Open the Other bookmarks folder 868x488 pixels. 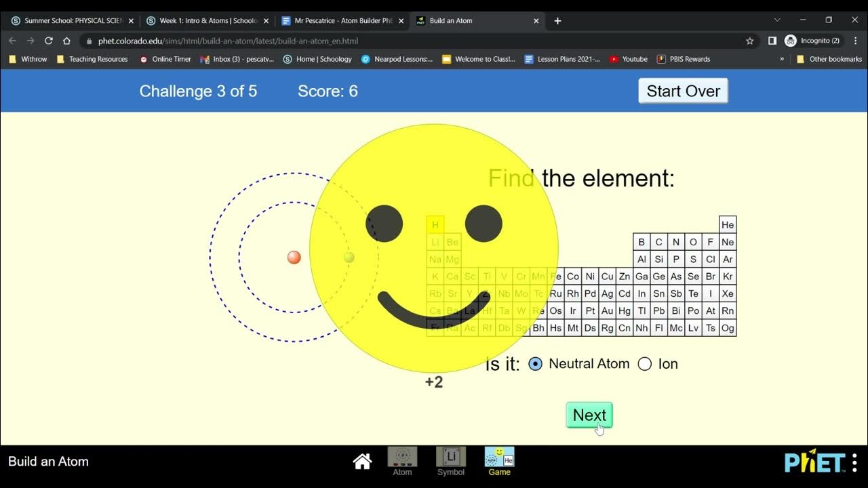click(829, 59)
